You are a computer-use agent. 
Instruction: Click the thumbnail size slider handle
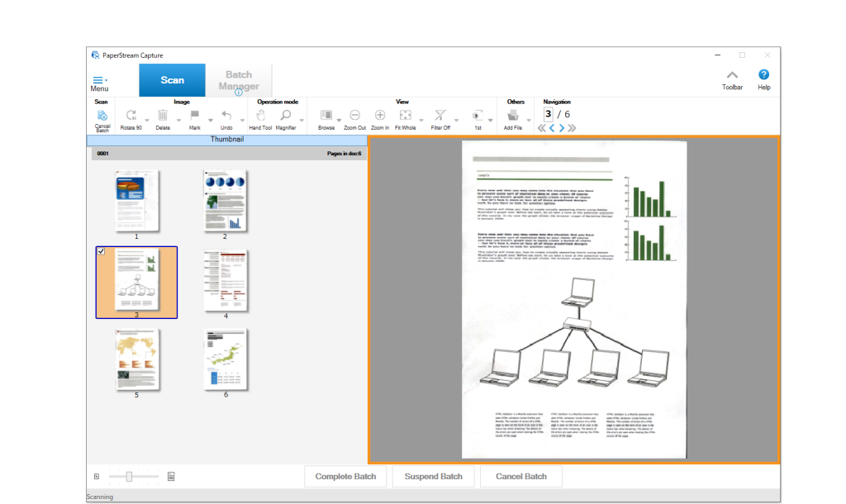(x=129, y=477)
